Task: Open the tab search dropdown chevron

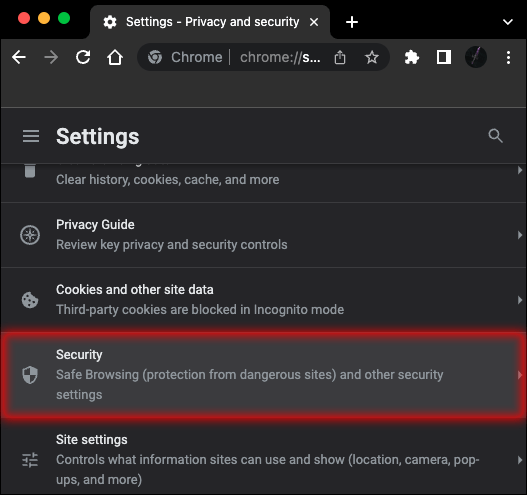Action: [x=508, y=22]
